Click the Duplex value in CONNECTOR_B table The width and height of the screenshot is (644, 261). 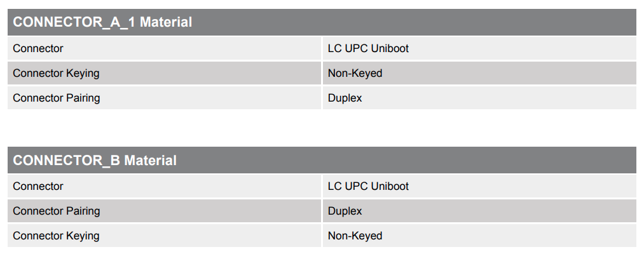click(x=345, y=211)
